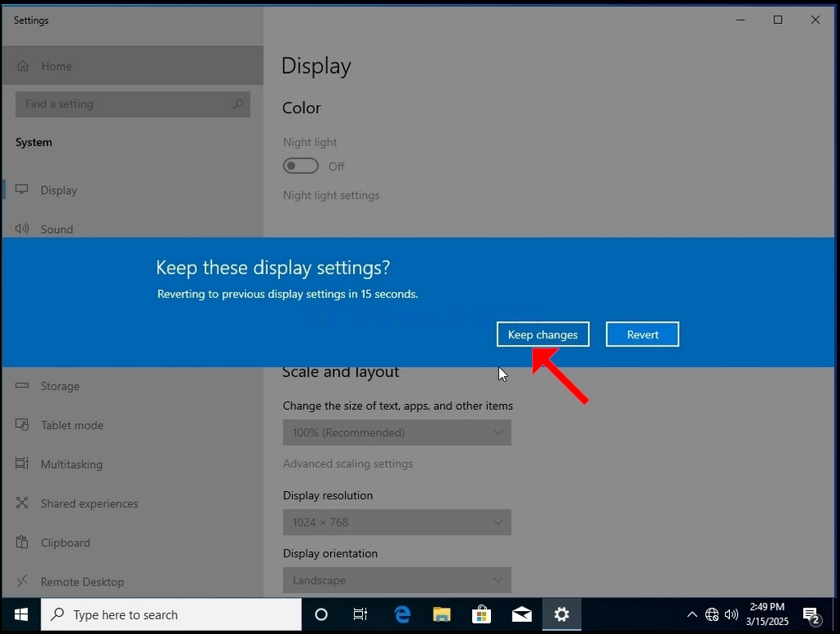
Task: Open Cortana from the taskbar
Action: (321, 615)
